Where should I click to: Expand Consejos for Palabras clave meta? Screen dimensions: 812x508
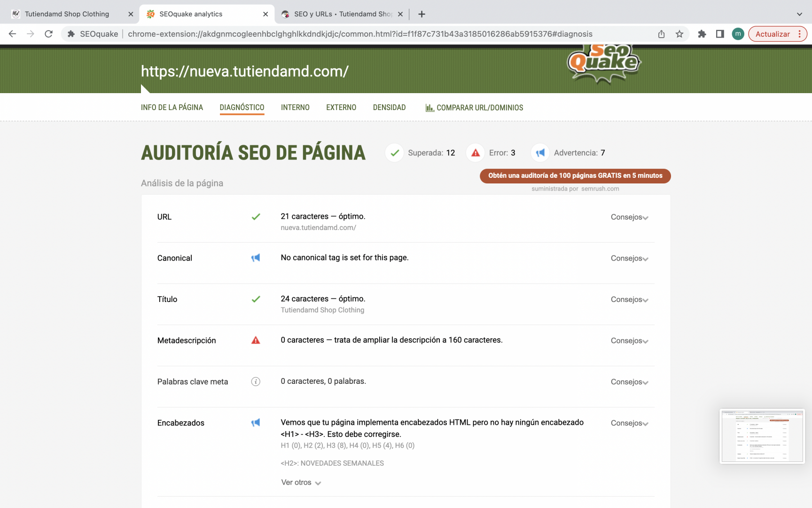point(630,382)
